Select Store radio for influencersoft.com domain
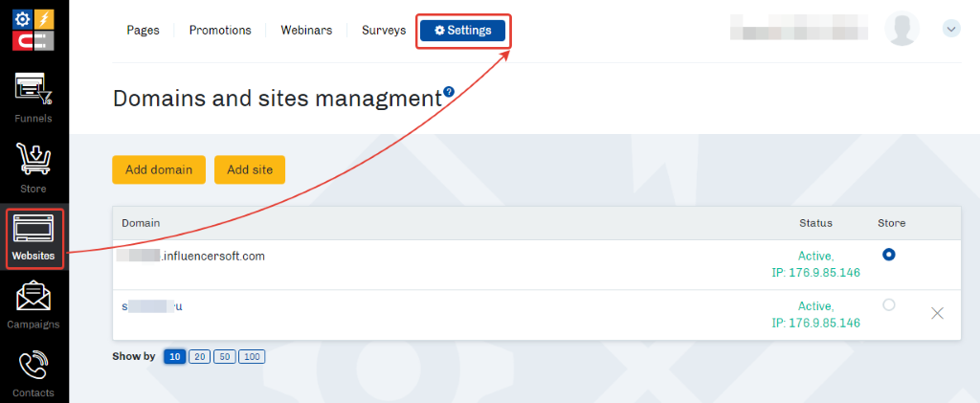This screenshot has width=980, height=403. [x=889, y=255]
